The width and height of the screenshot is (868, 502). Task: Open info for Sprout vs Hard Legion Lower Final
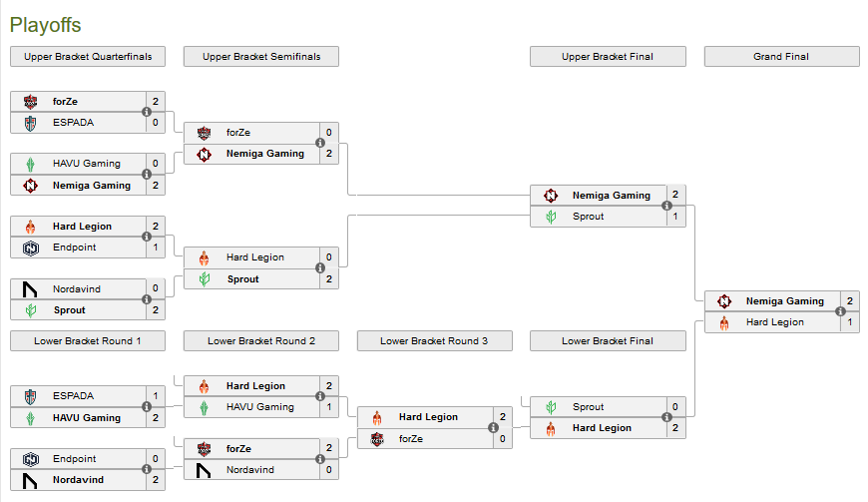coord(667,417)
